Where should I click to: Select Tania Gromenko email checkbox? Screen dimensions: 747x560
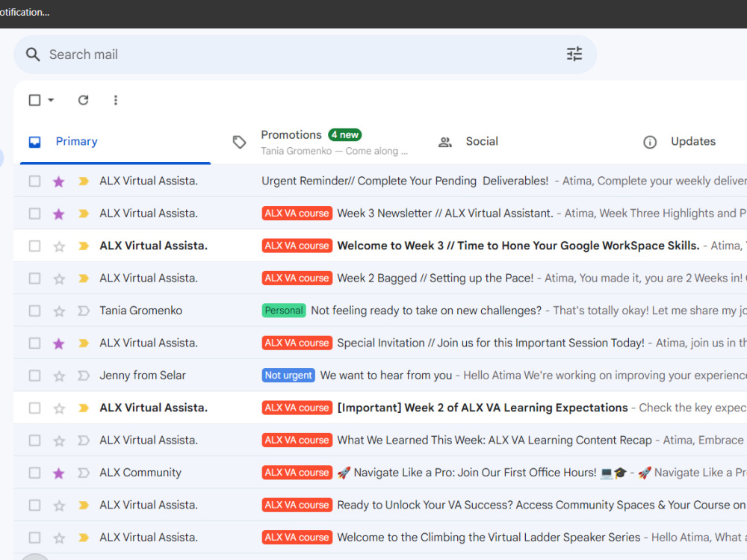pyautogui.click(x=34, y=311)
